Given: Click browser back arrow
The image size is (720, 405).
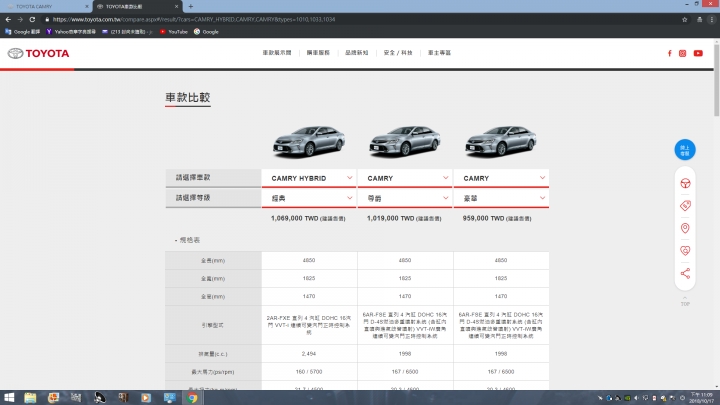Looking at the screenshot, I should pyautogui.click(x=8, y=19).
